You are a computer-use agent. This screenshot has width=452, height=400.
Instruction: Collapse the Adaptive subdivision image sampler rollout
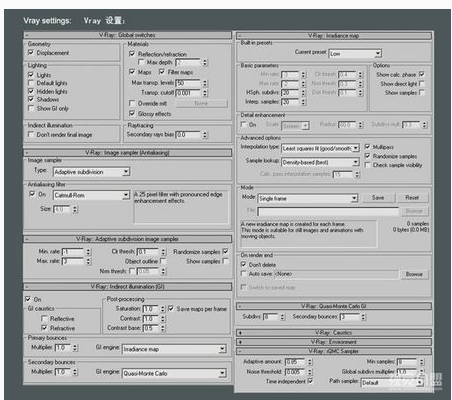[127, 239]
